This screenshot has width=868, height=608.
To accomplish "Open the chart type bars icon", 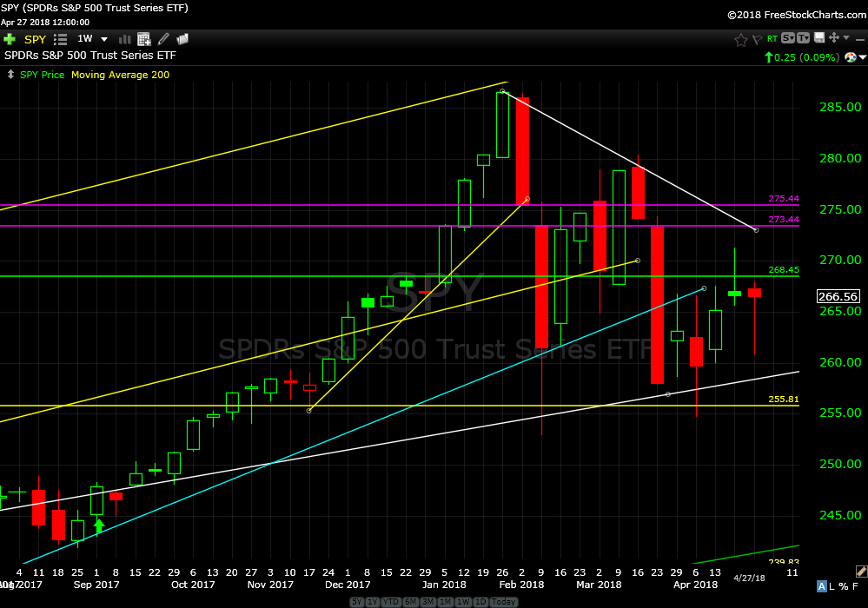I will coord(124,39).
